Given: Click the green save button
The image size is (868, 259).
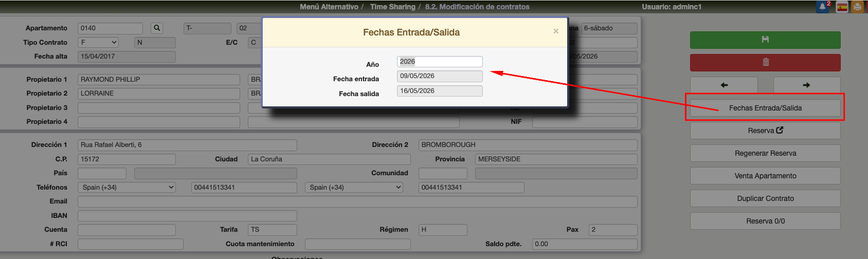Looking at the screenshot, I should point(765,40).
